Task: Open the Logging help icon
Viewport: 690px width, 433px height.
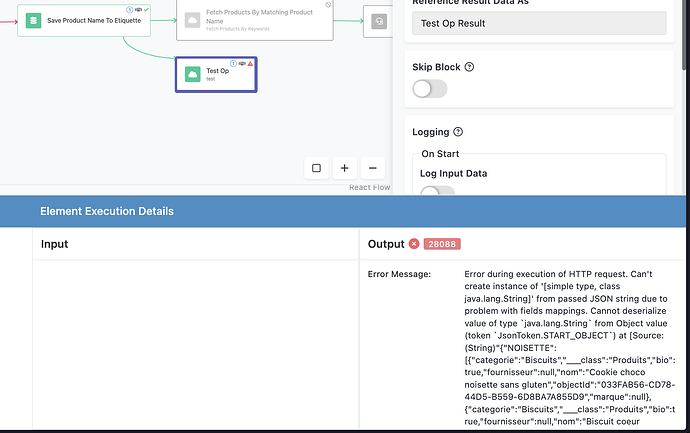Action: tap(458, 132)
